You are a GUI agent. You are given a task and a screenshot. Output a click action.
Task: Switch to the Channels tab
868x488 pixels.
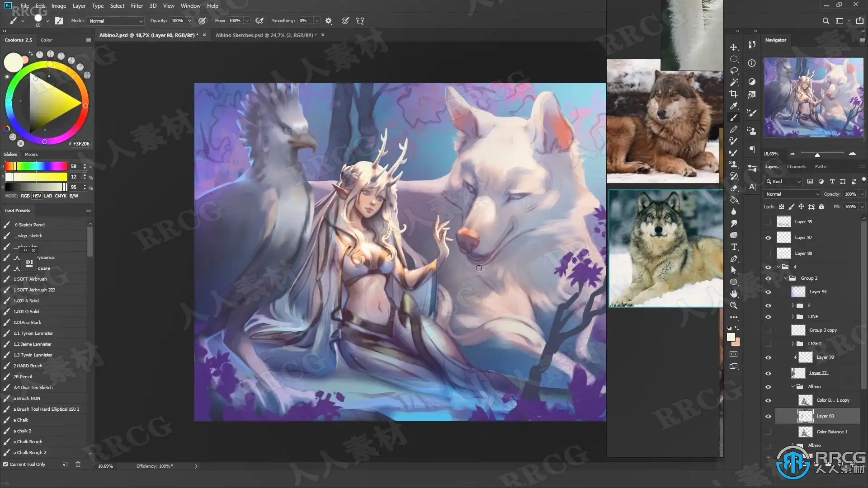tap(796, 167)
